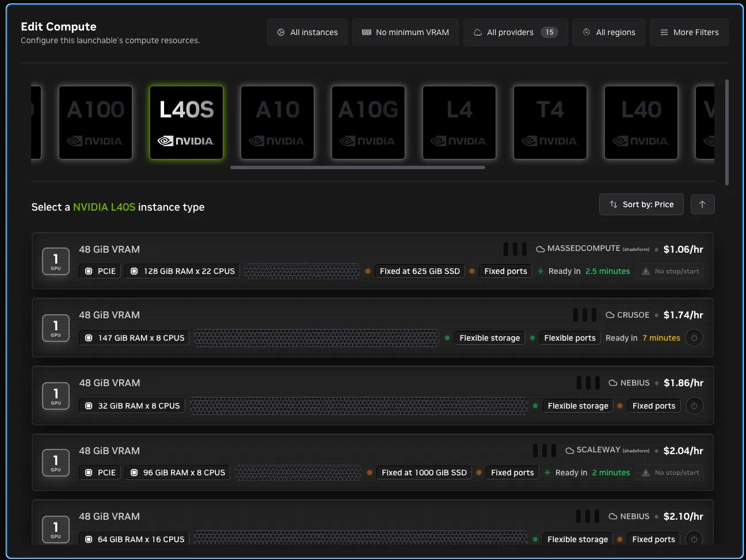Open the Sort by: Price dropdown
The image size is (746, 560).
coord(641,204)
